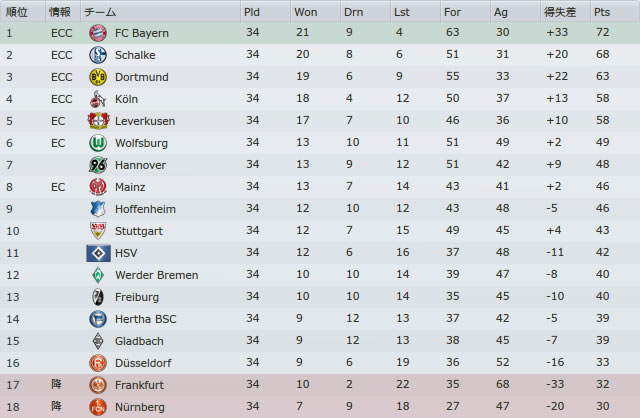
Task: Click the Dortmund BVB crest
Action: (98, 77)
